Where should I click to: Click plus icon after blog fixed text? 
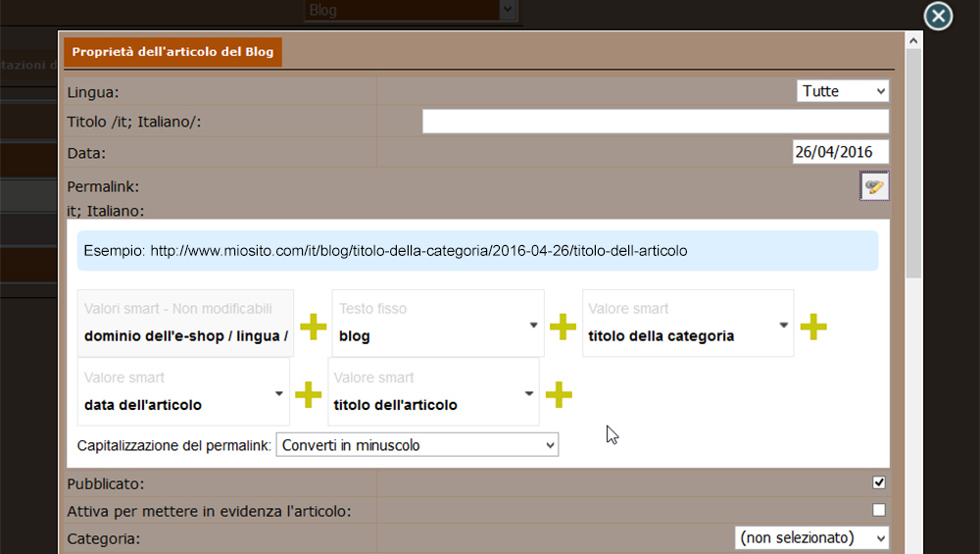click(563, 327)
